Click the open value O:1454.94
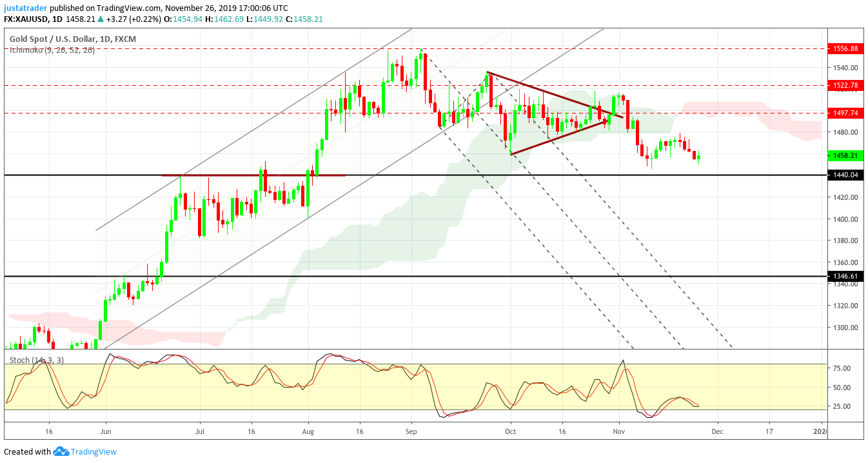868x463 pixels. click(x=183, y=19)
